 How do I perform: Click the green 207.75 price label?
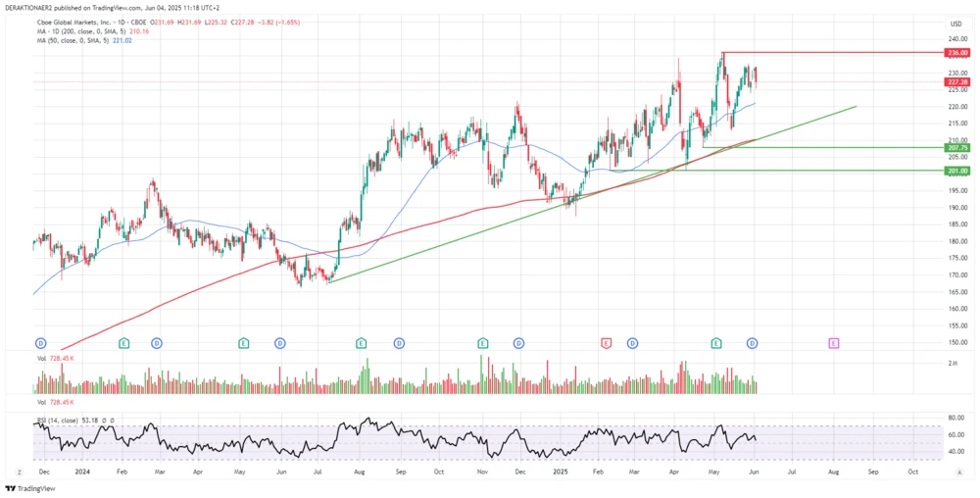(956, 148)
